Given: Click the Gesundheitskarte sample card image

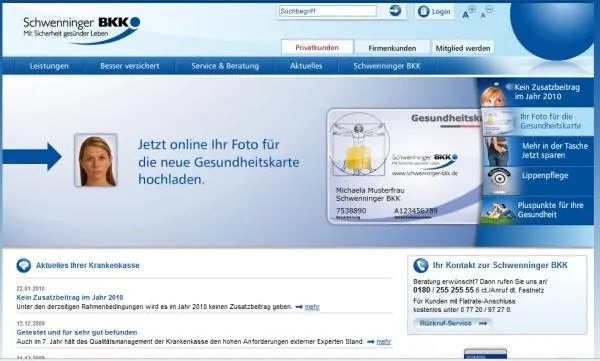Looking at the screenshot, I should click(x=404, y=166).
